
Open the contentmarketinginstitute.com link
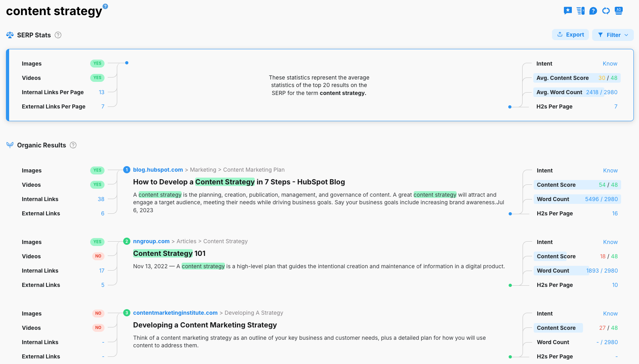click(175, 313)
